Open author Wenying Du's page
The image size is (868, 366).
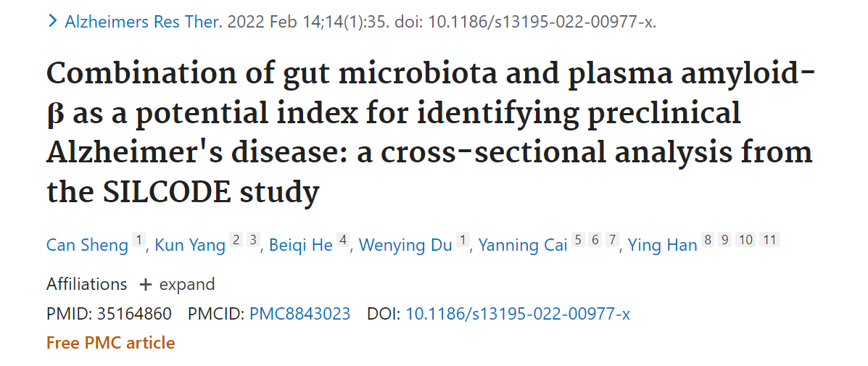[x=405, y=245]
